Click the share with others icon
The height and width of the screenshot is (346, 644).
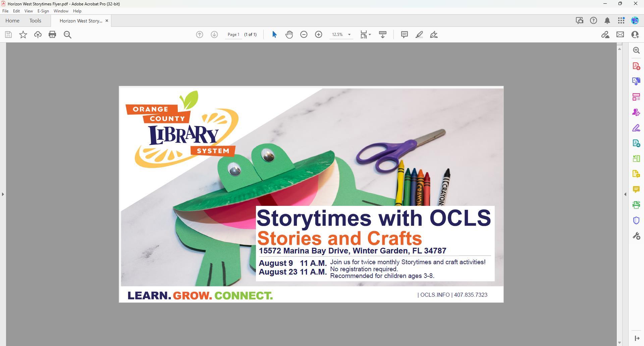635,35
